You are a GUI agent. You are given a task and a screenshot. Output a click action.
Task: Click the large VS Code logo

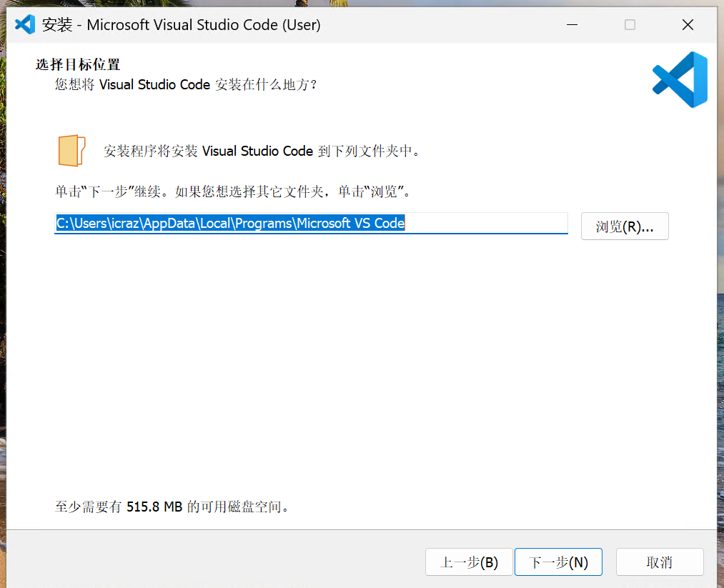pyautogui.click(x=680, y=79)
